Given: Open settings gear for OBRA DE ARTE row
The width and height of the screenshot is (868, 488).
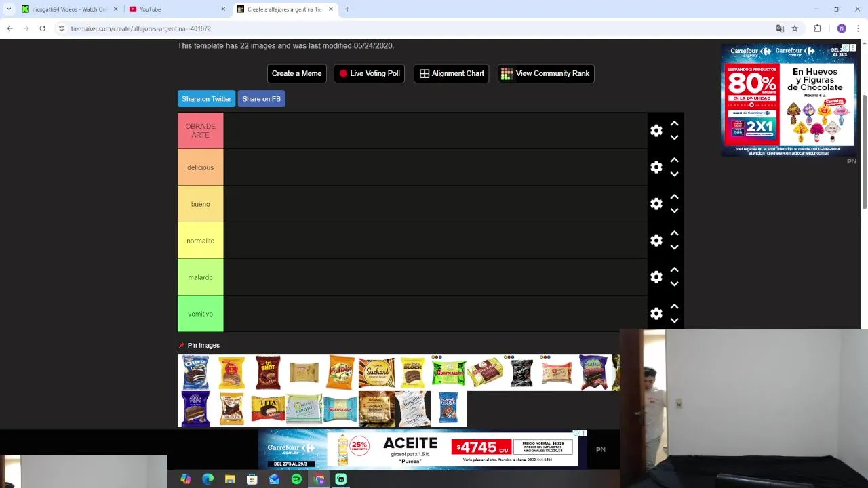Looking at the screenshot, I should [656, 131].
